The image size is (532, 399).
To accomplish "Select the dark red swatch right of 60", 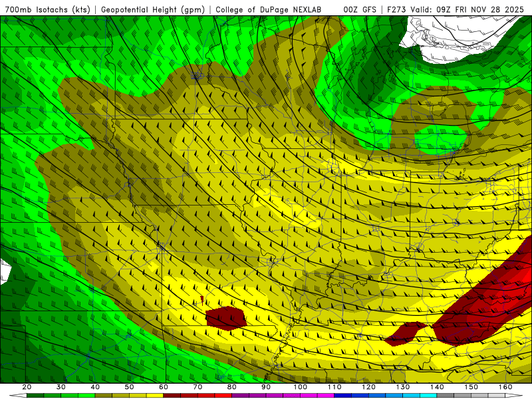I will (172, 396).
